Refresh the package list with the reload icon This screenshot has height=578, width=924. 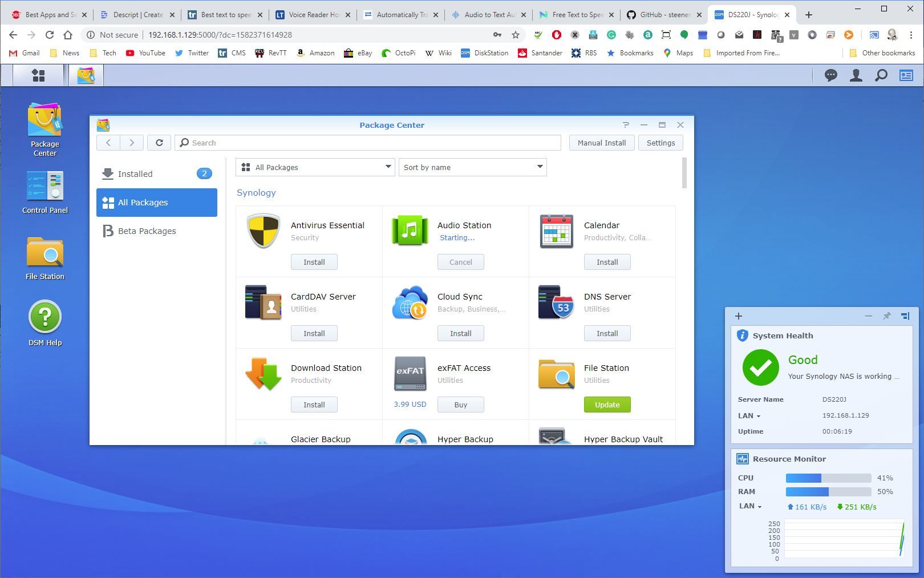tap(159, 142)
